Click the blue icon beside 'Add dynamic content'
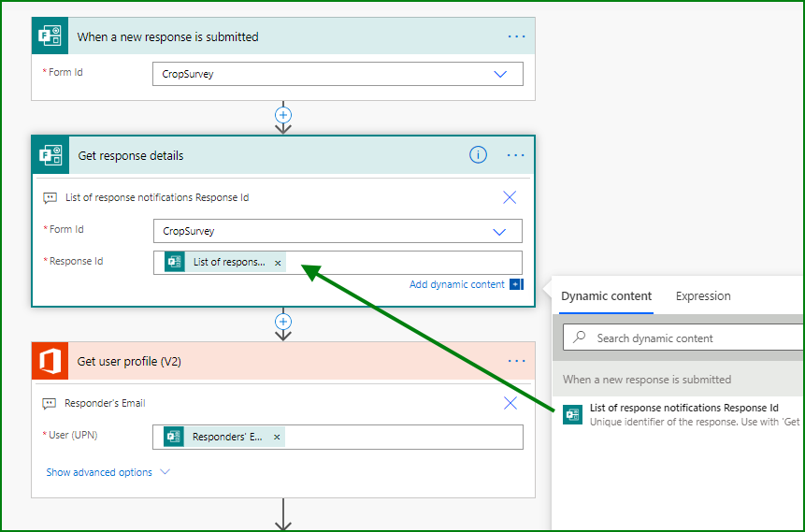 pyautogui.click(x=516, y=284)
